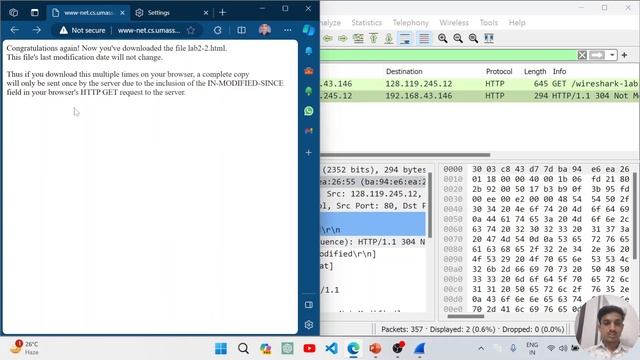This screenshot has height=360, width=640.
Task: Open notifications bell in Edge sidebar
Action: point(309,51)
